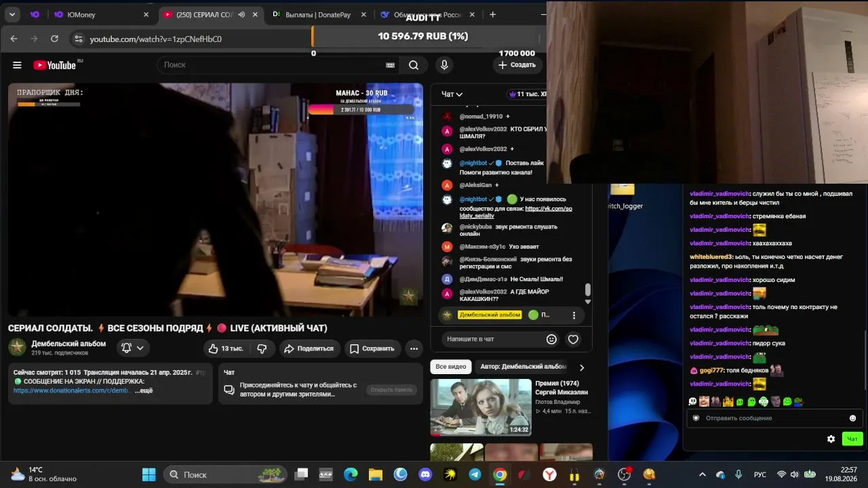
Task: Switch to the Выплаты | DonatePay tab
Action: (317, 14)
